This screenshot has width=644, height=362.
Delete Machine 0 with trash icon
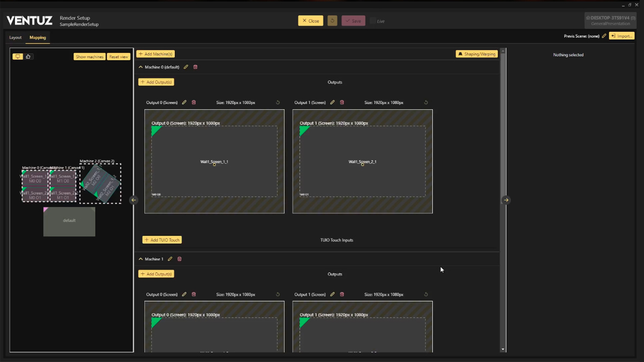point(196,67)
